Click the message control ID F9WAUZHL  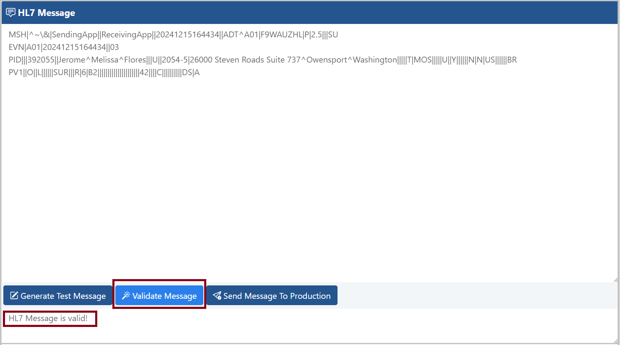281,35
